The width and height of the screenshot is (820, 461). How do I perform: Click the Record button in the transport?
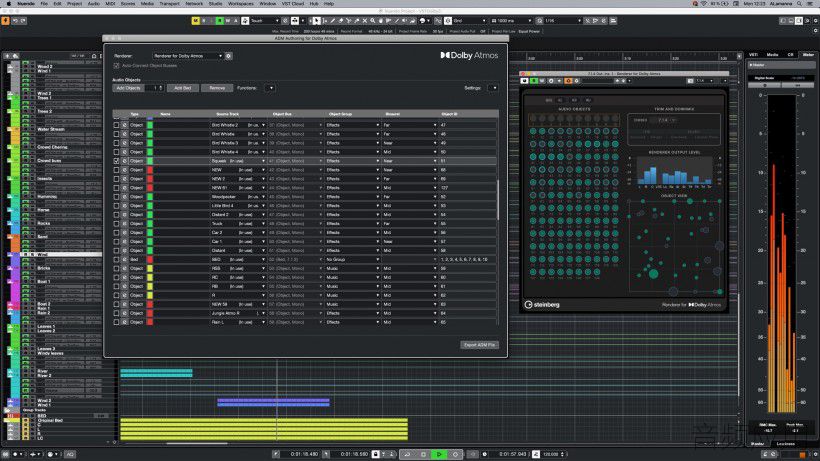pyautogui.click(x=455, y=454)
